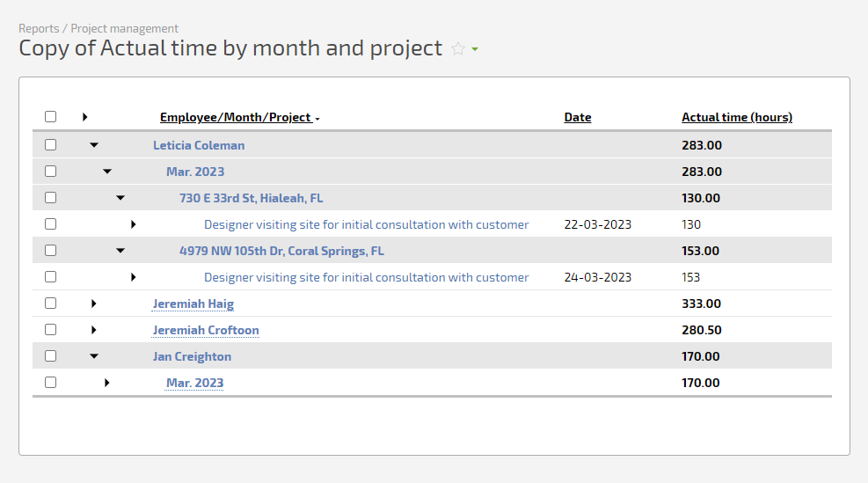Check the Leticia Coleman row checkbox
This screenshot has width=868, height=483.
pyautogui.click(x=50, y=144)
